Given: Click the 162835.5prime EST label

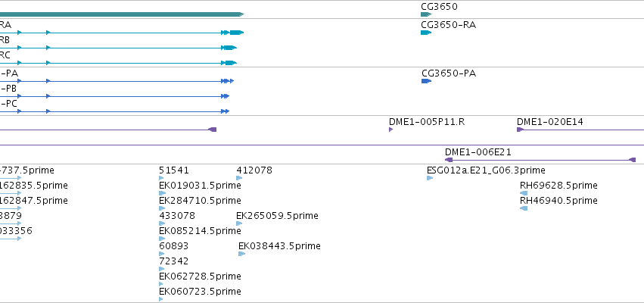Looking at the screenshot, I should click(x=34, y=186).
